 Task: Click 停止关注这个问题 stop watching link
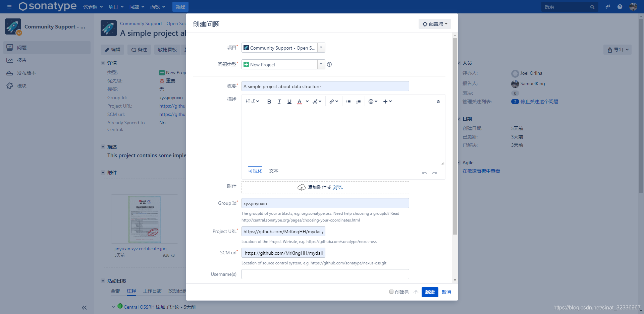[x=539, y=102]
